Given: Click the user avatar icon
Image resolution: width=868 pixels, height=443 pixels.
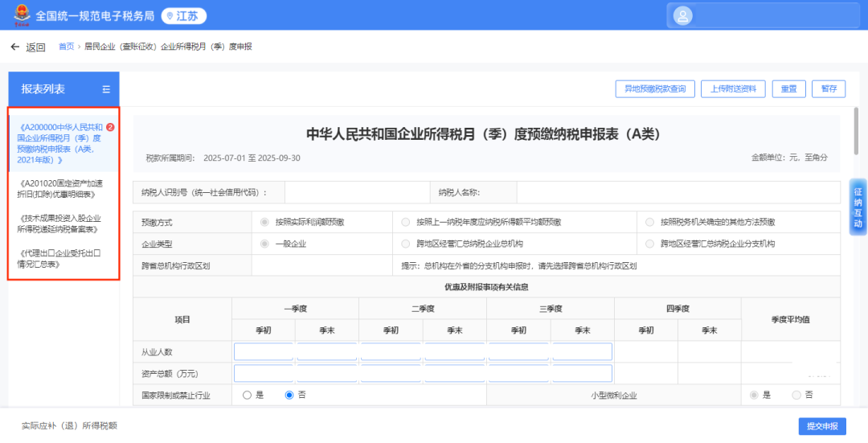Looking at the screenshot, I should (x=682, y=15).
